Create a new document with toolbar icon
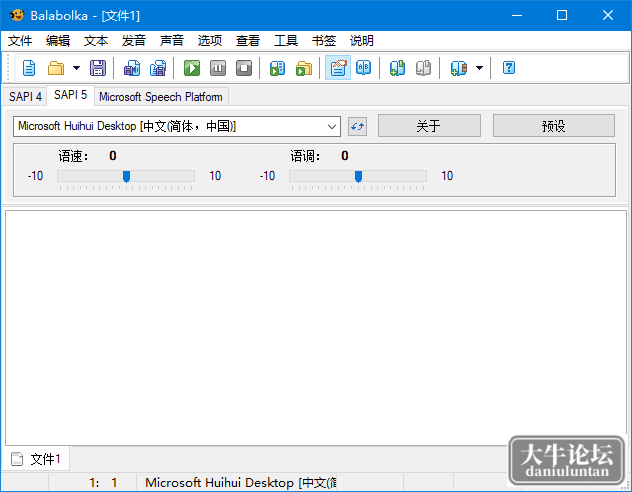632x492 pixels. pyautogui.click(x=29, y=68)
